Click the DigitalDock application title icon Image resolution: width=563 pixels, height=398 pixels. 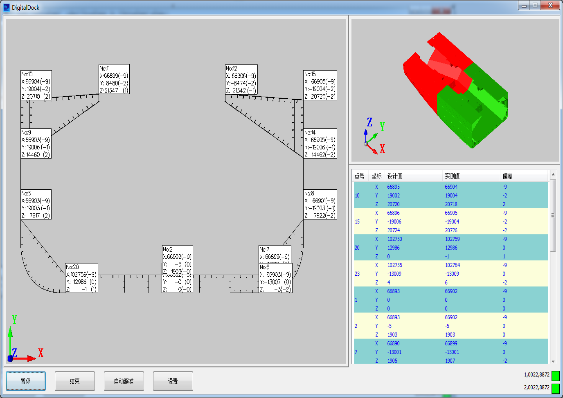(x=7, y=7)
